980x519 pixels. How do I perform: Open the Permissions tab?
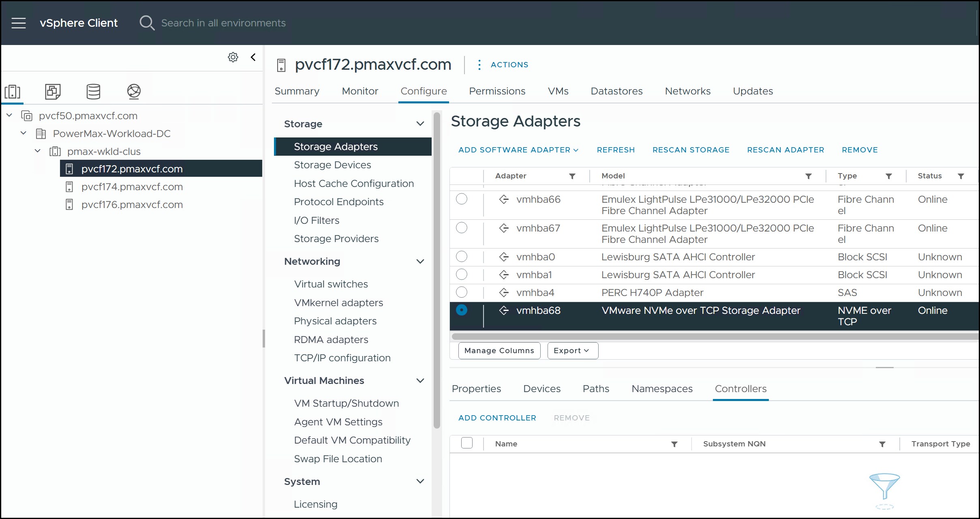pyautogui.click(x=497, y=91)
